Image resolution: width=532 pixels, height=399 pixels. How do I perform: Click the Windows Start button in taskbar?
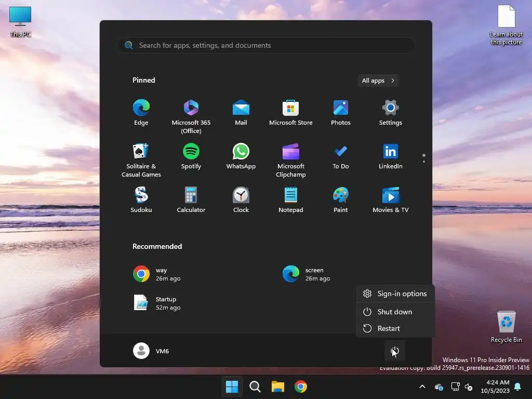tap(232, 387)
